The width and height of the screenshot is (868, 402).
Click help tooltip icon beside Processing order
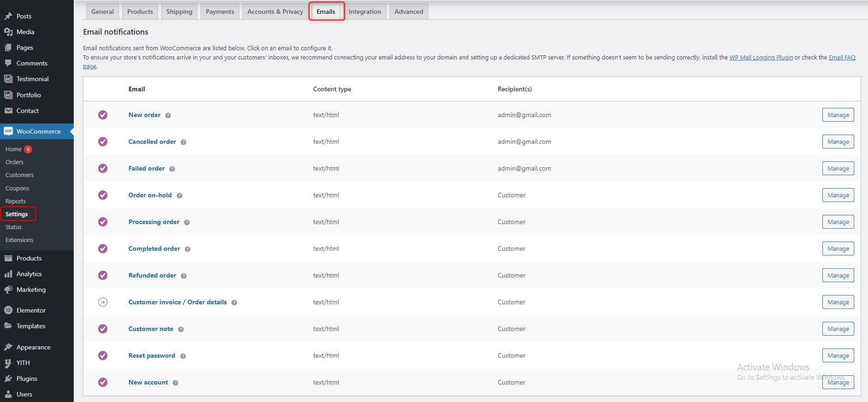coord(187,223)
